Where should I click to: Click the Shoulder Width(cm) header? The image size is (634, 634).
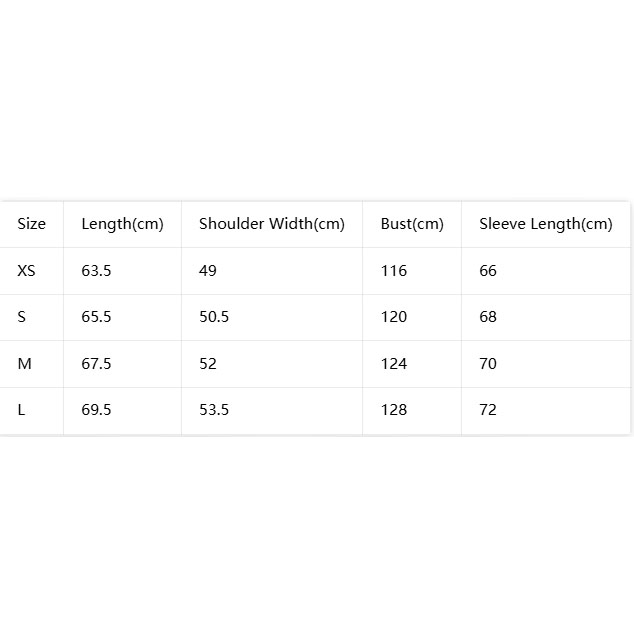pyautogui.click(x=272, y=224)
